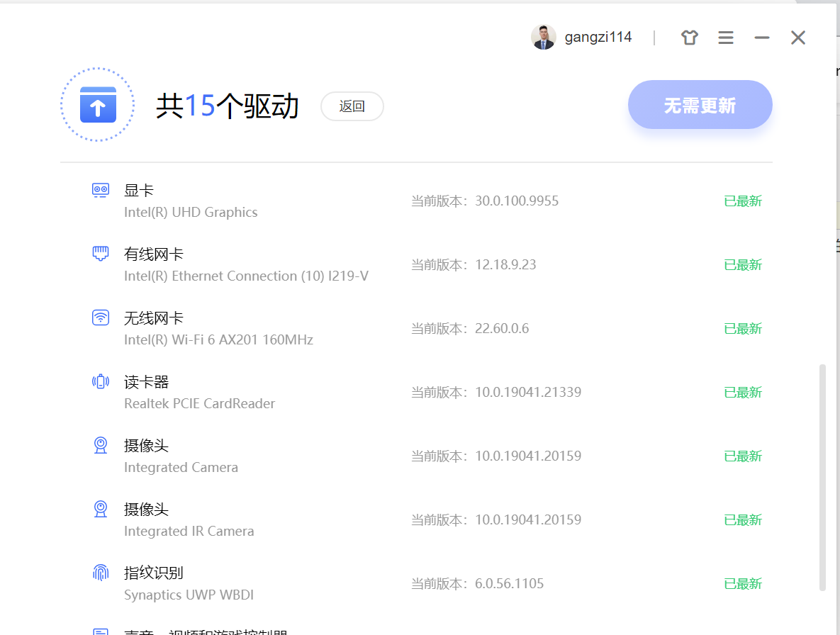Select Realtek PCIE CardReader device name
Image resolution: width=840 pixels, height=635 pixels.
pyautogui.click(x=199, y=404)
